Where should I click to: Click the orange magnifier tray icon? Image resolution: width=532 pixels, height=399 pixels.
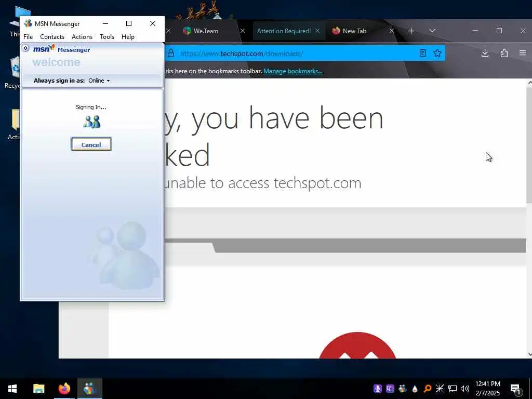point(428,389)
